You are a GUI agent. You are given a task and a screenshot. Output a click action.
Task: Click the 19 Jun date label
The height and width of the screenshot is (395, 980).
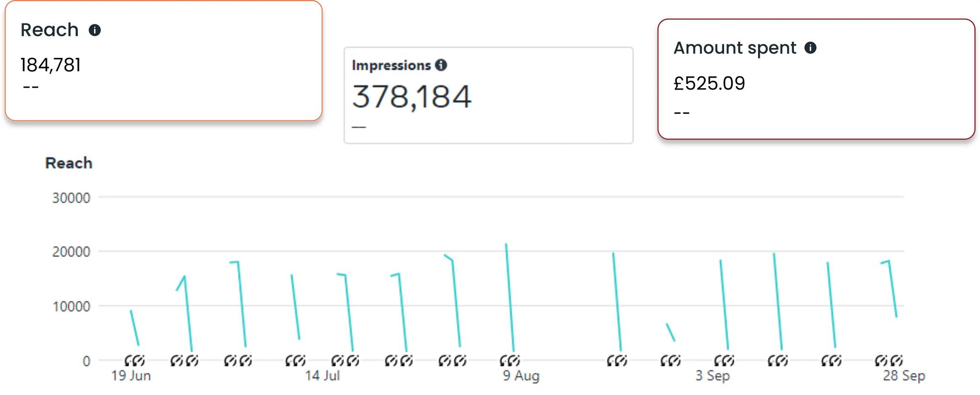pyautogui.click(x=131, y=376)
